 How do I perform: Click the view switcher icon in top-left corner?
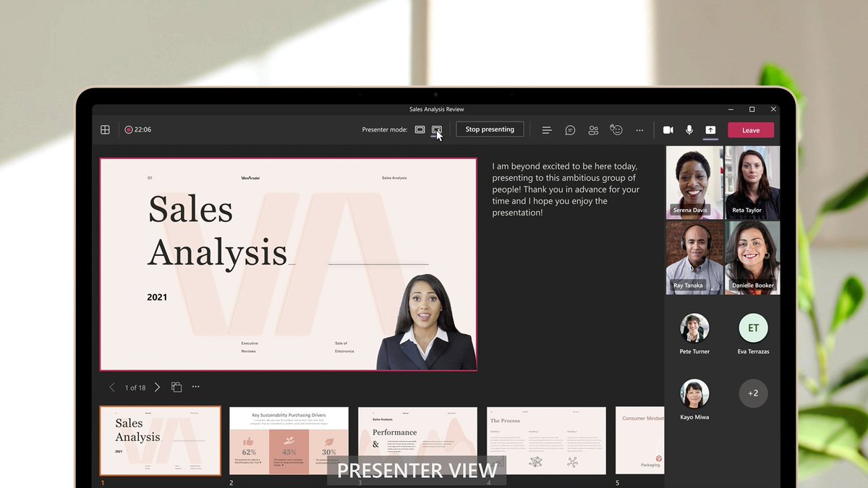click(x=105, y=129)
